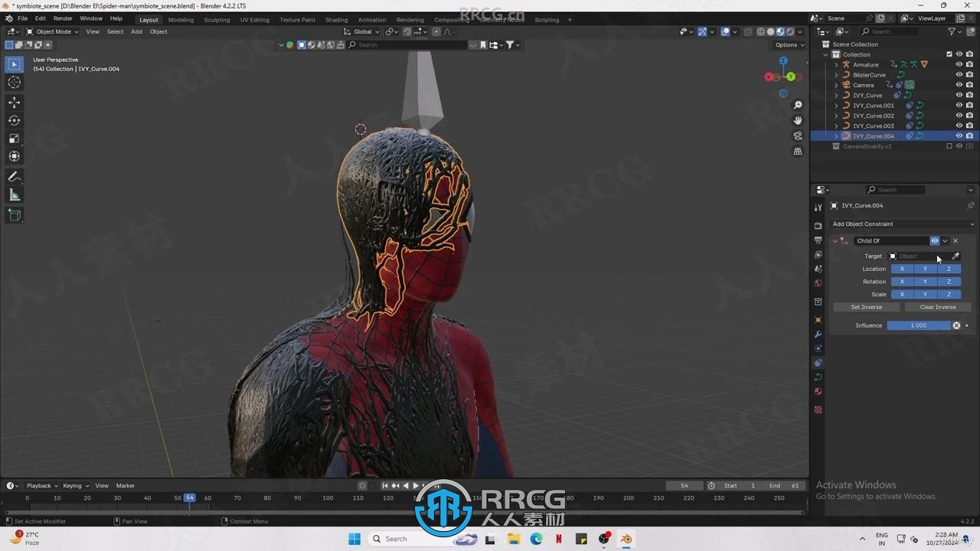This screenshot has height=551, width=980.
Task: Uncheck Collection exclude checkbox
Action: point(949,54)
